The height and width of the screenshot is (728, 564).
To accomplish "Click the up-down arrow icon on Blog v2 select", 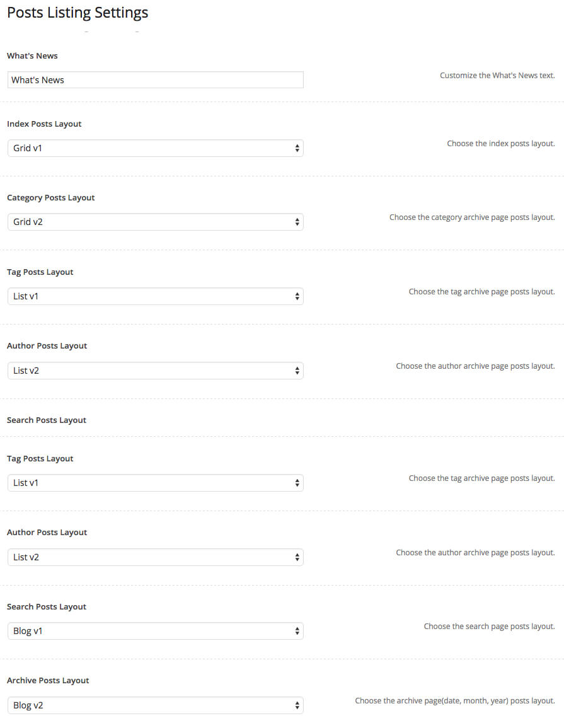I will click(x=297, y=705).
